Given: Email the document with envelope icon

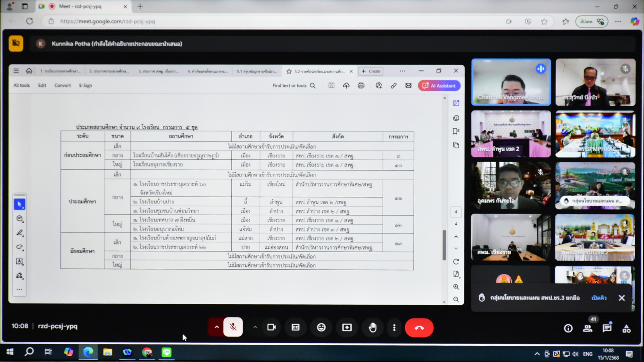Looking at the screenshot, I should (408, 85).
